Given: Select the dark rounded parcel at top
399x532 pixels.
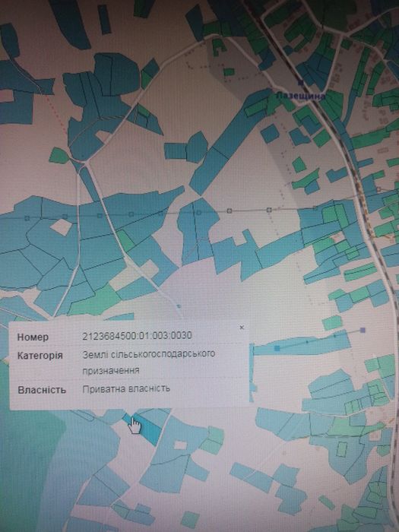Looking at the screenshot, I should coord(116,74).
